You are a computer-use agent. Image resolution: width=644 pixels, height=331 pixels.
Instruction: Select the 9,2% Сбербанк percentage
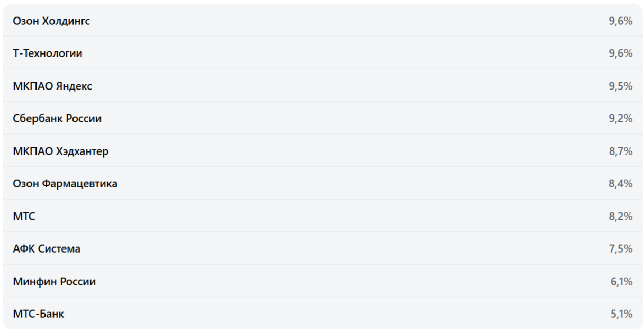620,119
